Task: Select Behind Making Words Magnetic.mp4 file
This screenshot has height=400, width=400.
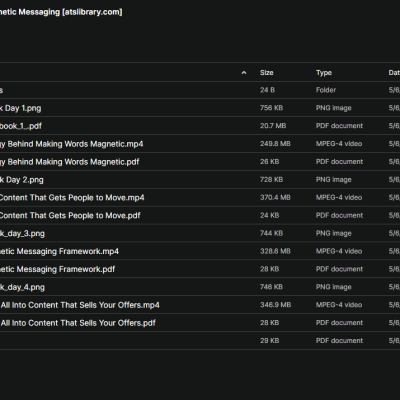Action: pos(72,144)
